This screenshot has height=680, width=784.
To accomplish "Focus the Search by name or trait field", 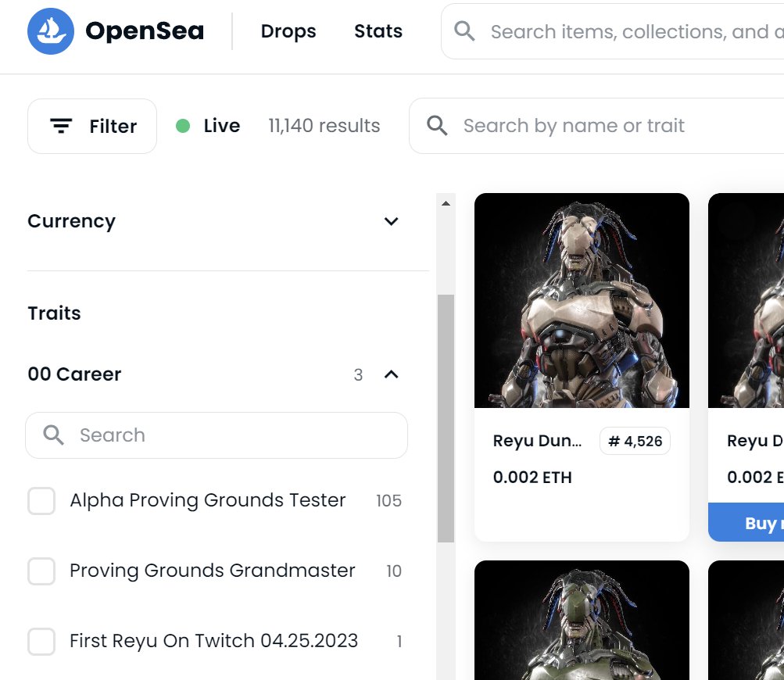I will pos(596,126).
